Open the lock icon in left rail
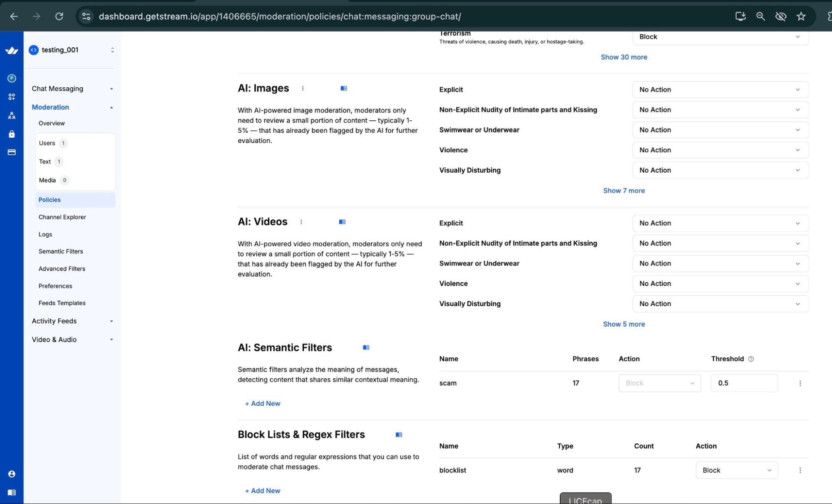This screenshot has width=832, height=504. (x=12, y=134)
